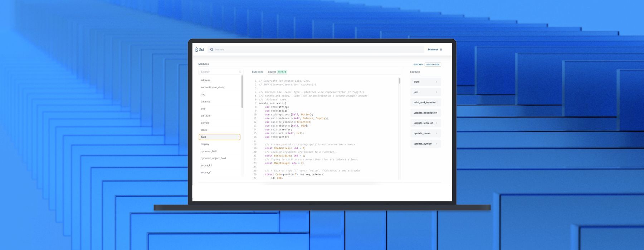
Task: Select the dynamic_field module
Action: click(x=220, y=151)
